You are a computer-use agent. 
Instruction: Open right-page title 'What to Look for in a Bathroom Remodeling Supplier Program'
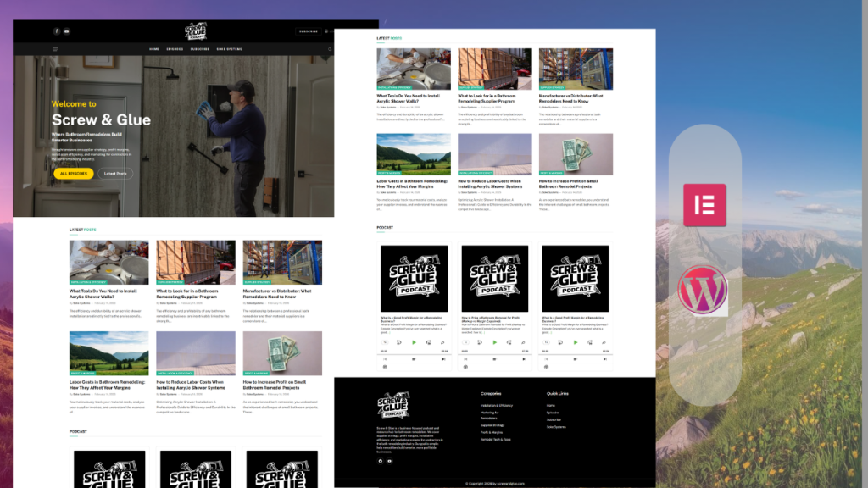coord(487,98)
